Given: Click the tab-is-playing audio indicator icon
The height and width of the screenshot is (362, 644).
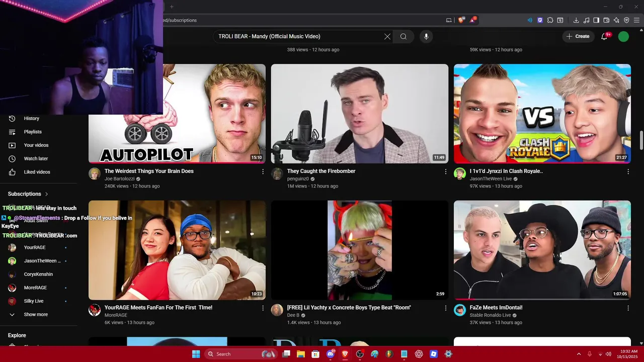Looking at the screenshot, I should click(530, 20).
